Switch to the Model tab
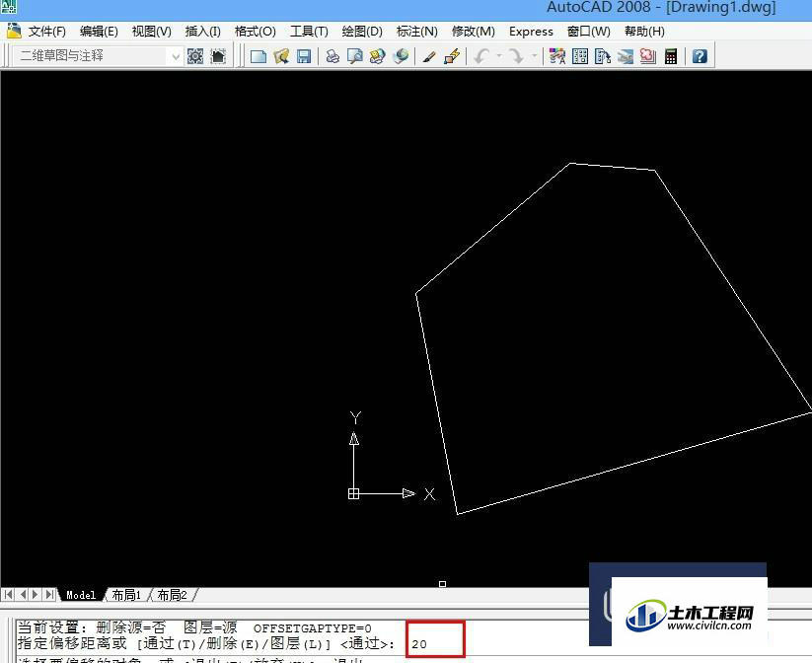812x663 pixels. pos(81,595)
